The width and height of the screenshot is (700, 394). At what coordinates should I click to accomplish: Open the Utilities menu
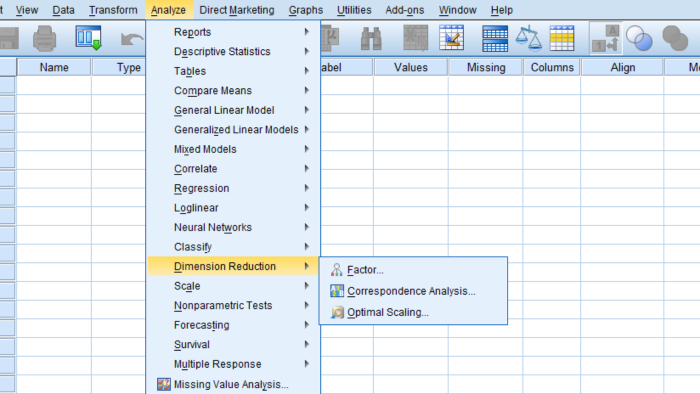click(354, 10)
